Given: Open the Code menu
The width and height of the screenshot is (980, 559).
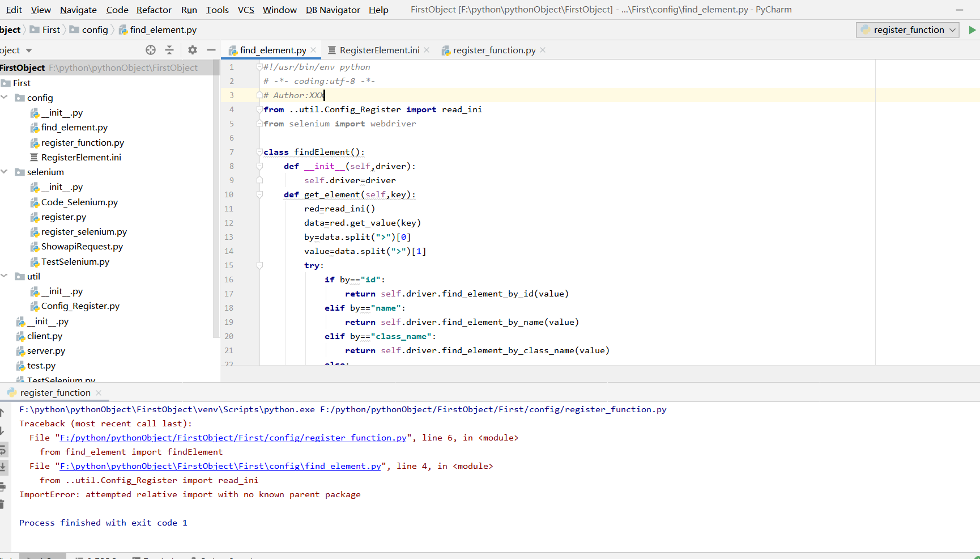Looking at the screenshot, I should pyautogui.click(x=117, y=10).
